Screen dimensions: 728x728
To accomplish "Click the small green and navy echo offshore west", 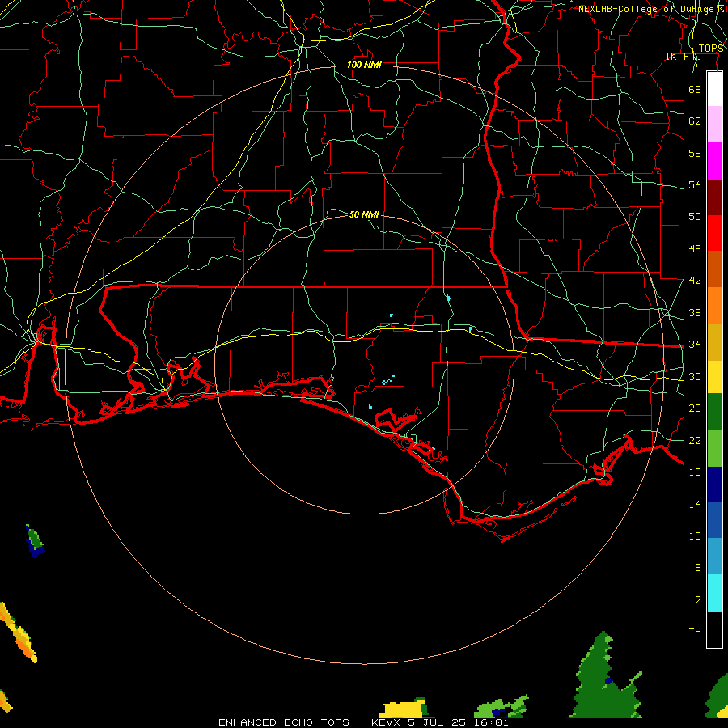I will [35, 541].
